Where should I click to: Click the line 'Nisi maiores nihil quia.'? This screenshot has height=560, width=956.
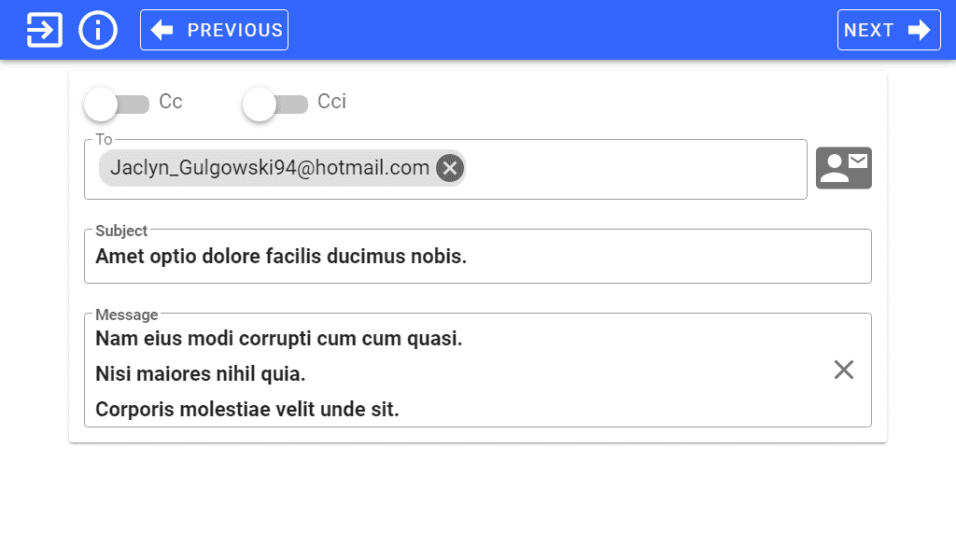coord(201,373)
